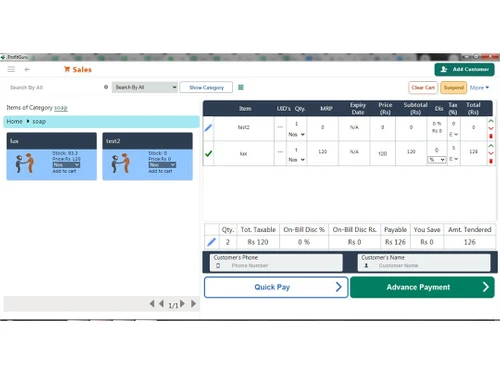
Task: Add test2 to cart
Action: [160, 171]
